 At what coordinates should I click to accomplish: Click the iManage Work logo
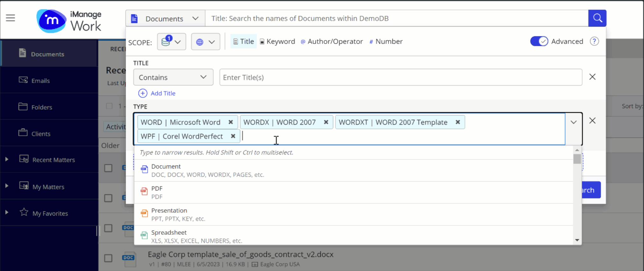69,21
